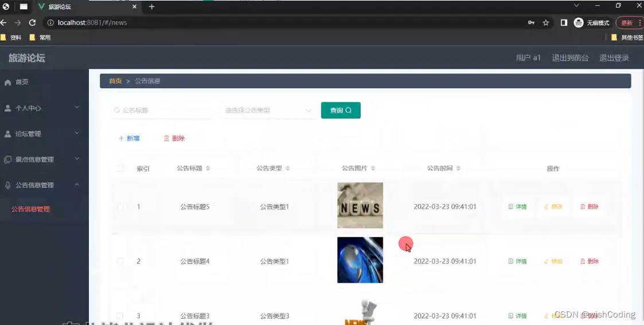Open the NEWS blocks thumbnail for 公告标题5
This screenshot has height=325, width=644.
(x=360, y=205)
